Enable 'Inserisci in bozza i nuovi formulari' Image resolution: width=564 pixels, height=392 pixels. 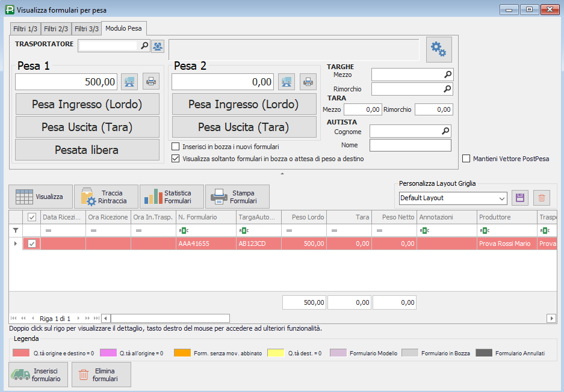tap(176, 147)
